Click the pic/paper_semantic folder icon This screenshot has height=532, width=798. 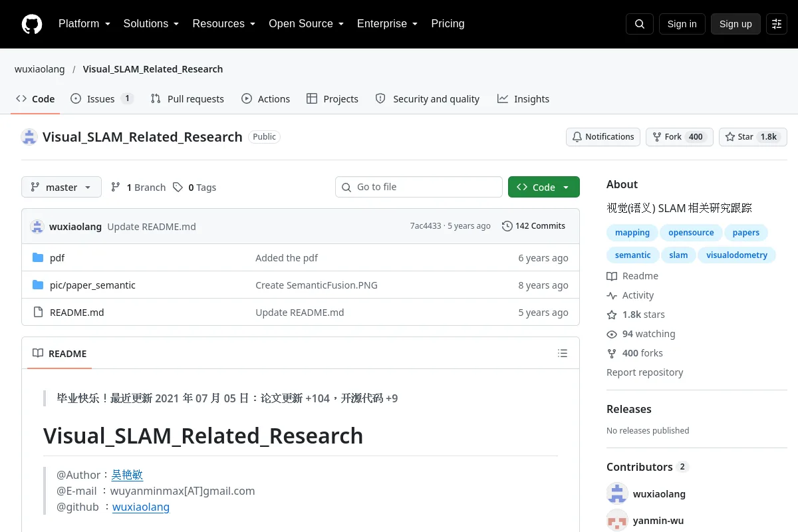click(x=38, y=285)
